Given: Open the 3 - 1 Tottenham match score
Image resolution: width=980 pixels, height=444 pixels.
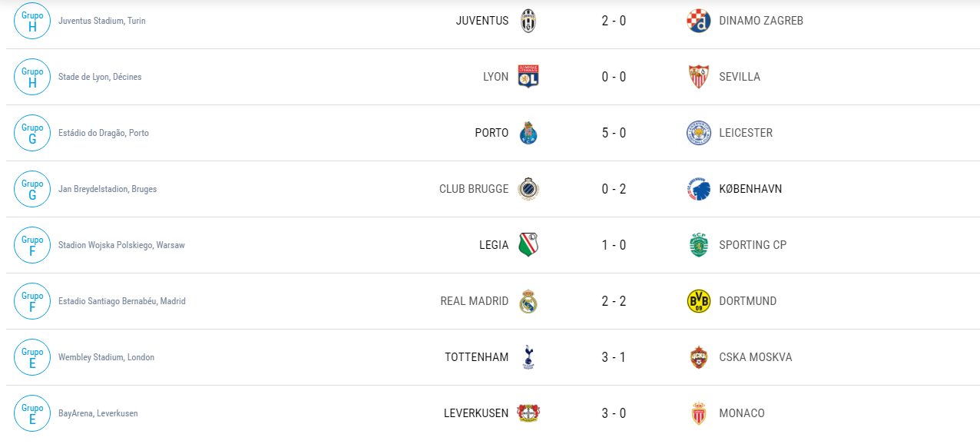Looking at the screenshot, I should tap(614, 357).
